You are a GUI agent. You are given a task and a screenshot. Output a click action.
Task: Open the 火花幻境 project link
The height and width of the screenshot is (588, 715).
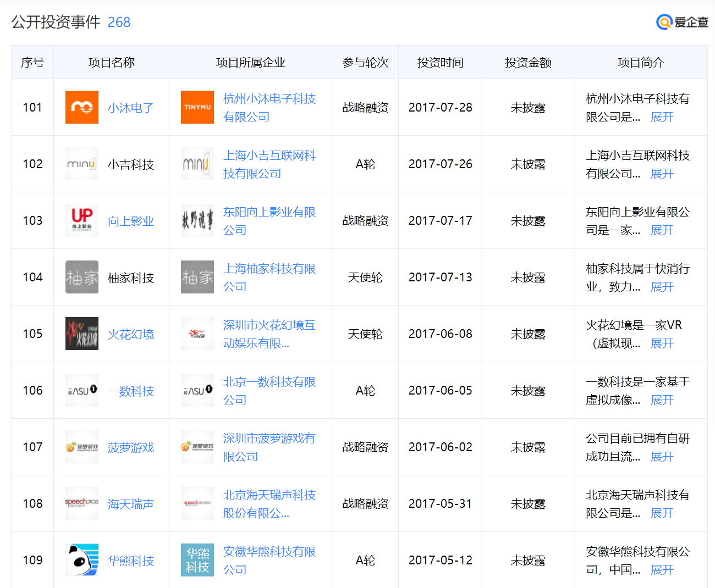(x=130, y=334)
